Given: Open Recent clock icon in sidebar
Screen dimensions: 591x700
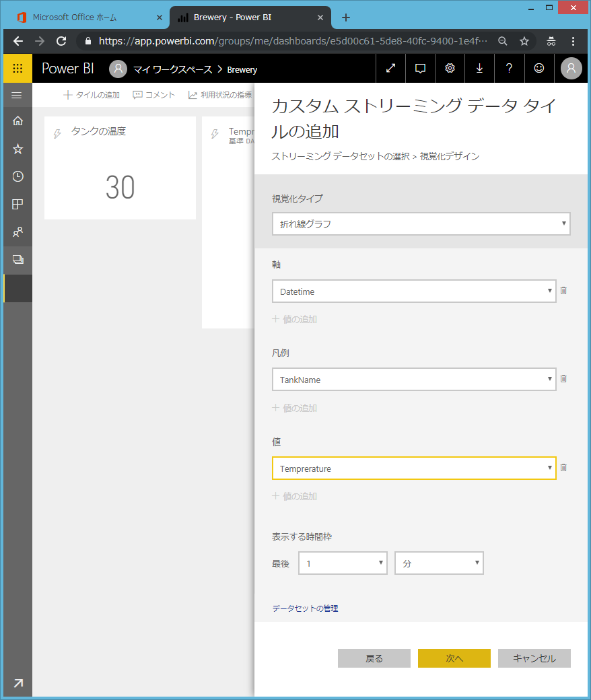Looking at the screenshot, I should (18, 176).
